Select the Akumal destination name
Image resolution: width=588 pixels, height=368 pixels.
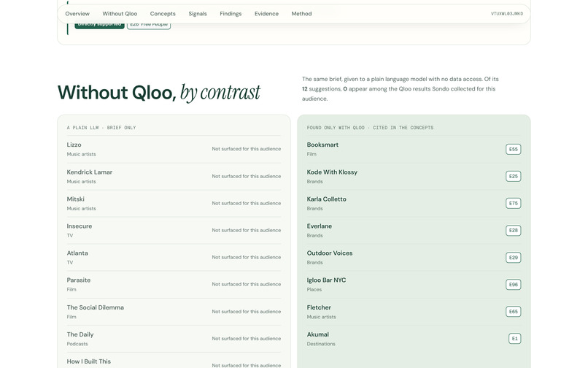(317, 334)
